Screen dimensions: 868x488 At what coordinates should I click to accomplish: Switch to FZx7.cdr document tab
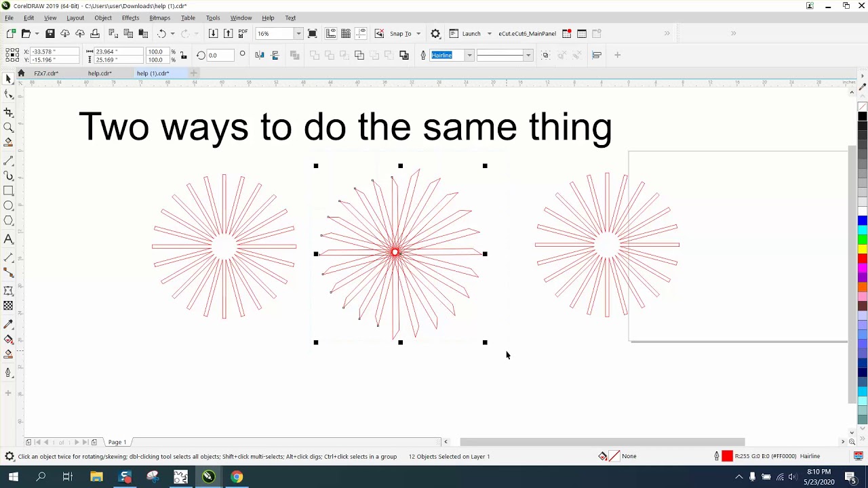[46, 73]
